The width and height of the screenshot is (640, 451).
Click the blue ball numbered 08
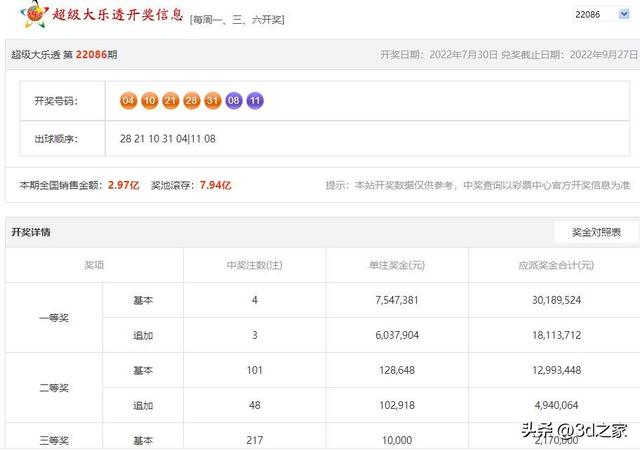click(x=234, y=100)
